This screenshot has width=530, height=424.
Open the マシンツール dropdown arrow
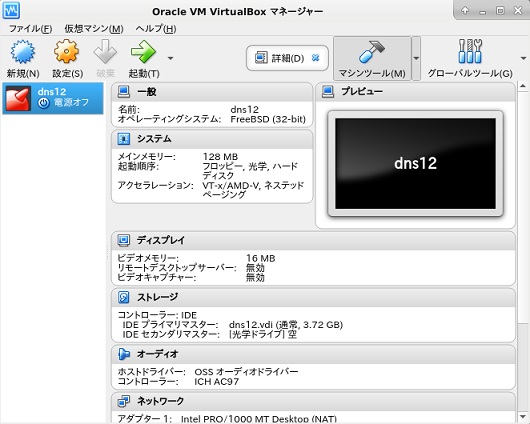point(416,58)
